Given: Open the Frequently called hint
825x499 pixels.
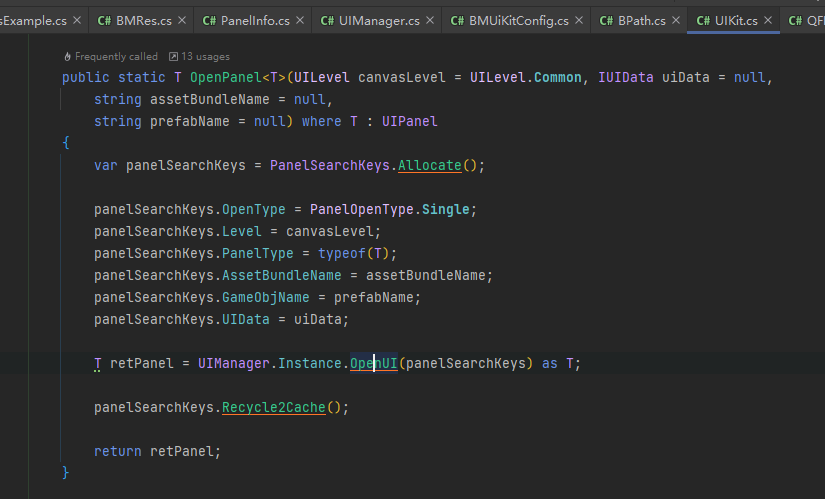Looking at the screenshot, I should 116,56.
